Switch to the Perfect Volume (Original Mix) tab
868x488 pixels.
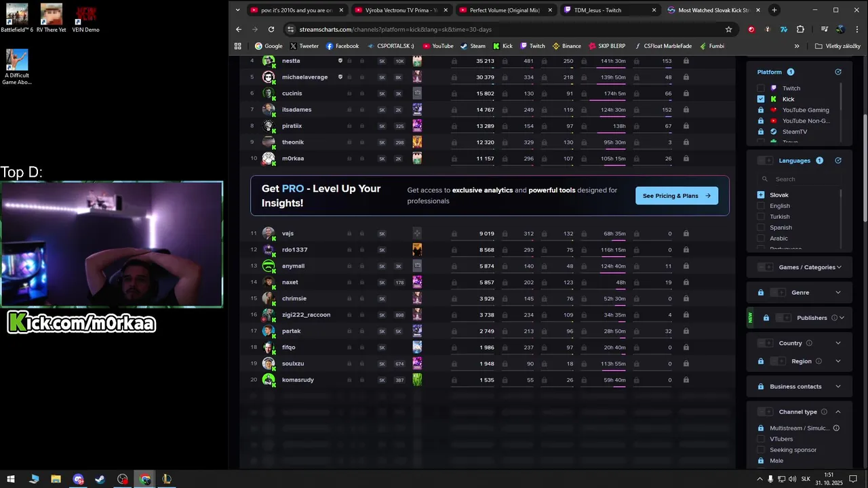pos(505,10)
